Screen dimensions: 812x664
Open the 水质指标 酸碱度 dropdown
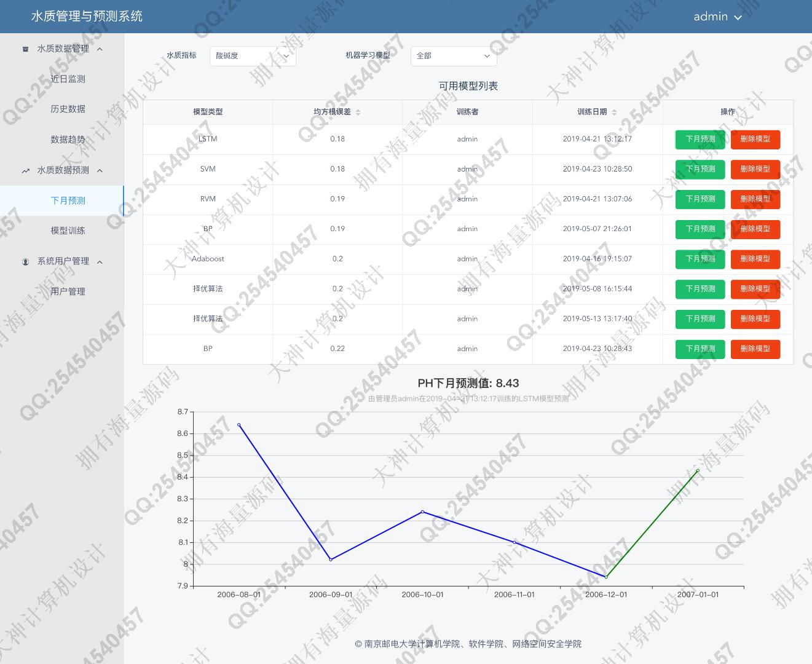[253, 56]
